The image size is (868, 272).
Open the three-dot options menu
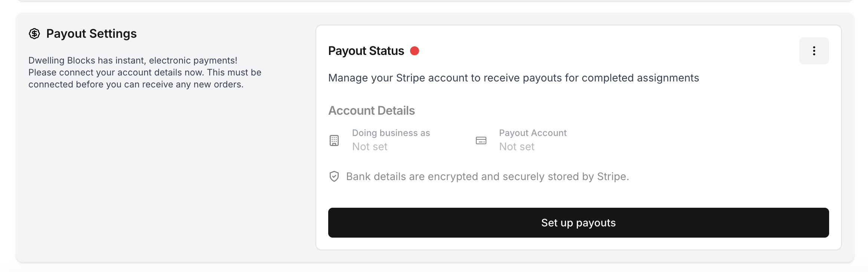[814, 51]
